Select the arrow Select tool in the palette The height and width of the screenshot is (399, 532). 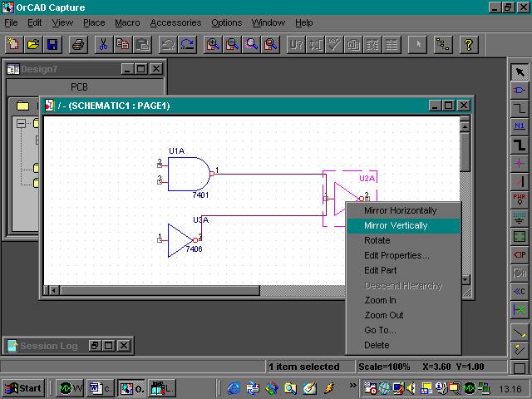[x=520, y=72]
